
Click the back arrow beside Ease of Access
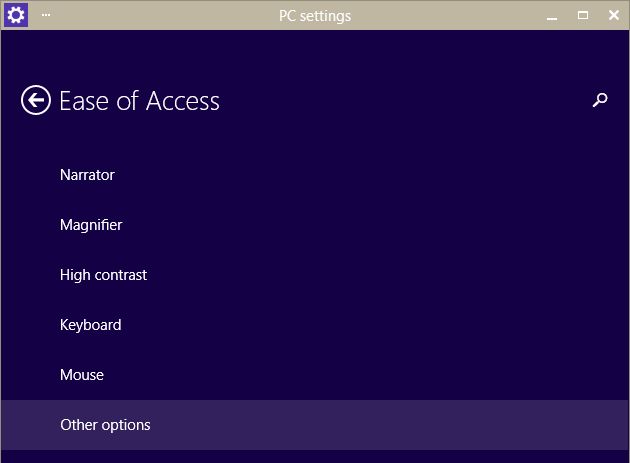[36, 100]
